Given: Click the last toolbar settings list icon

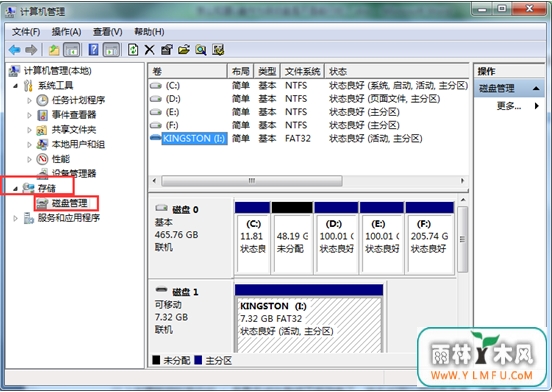Looking at the screenshot, I should (218, 50).
